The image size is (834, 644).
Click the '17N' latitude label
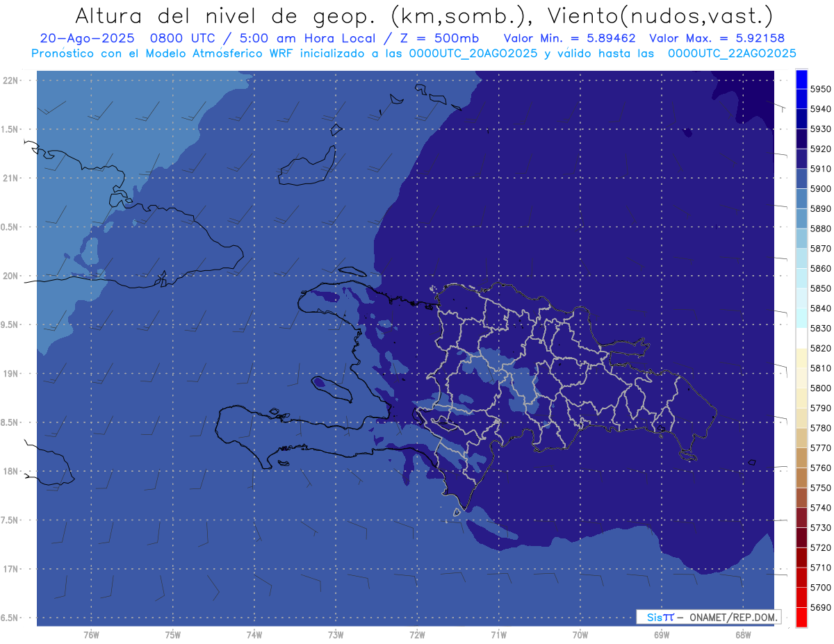(x=10, y=569)
